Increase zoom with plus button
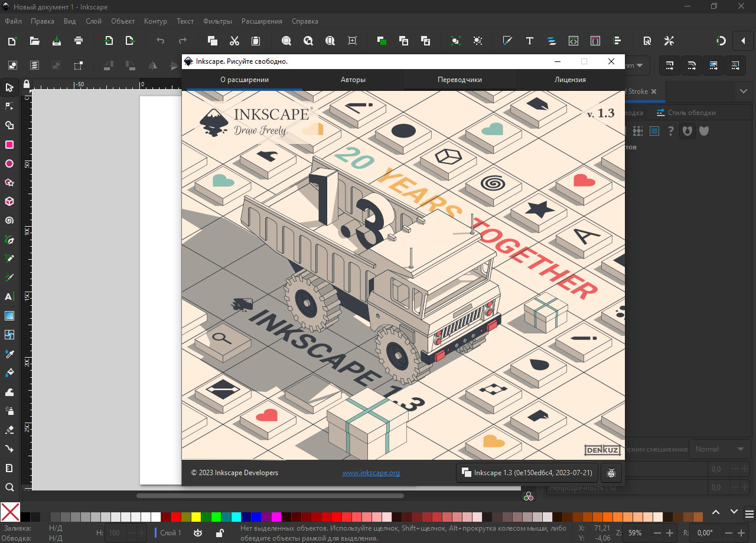 click(x=670, y=533)
